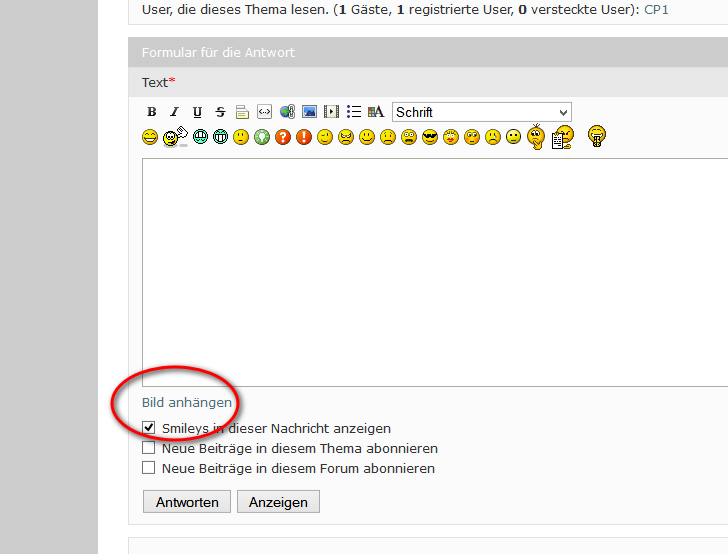This screenshot has height=554, width=728.
Task: Insert a hyperlink with globe icon
Action: click(x=287, y=112)
